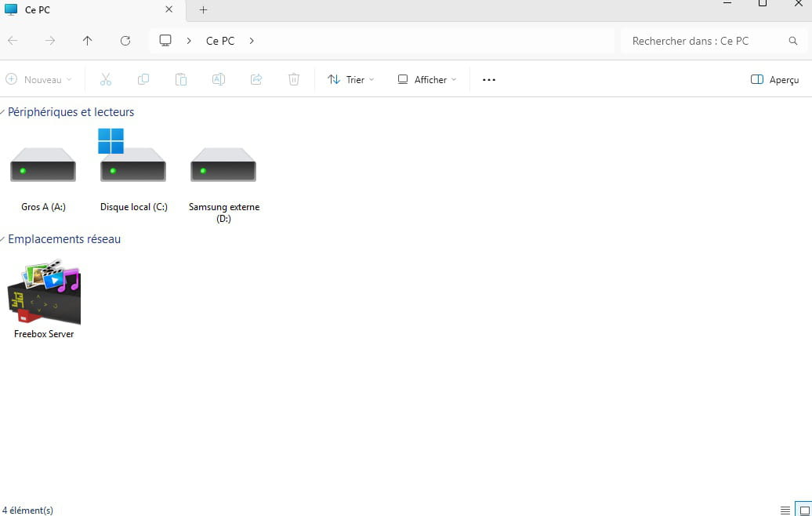
Task: Maximize the Explorer window
Action: pos(763,4)
